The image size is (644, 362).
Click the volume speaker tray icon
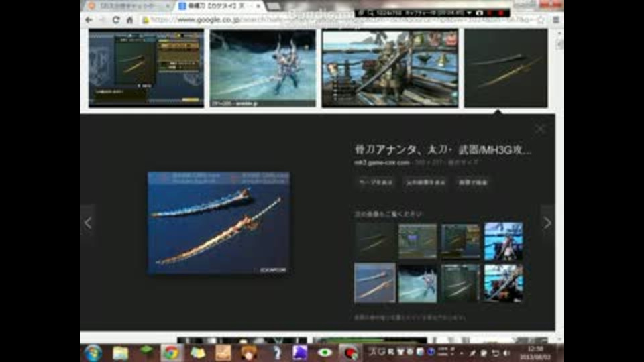(506, 353)
